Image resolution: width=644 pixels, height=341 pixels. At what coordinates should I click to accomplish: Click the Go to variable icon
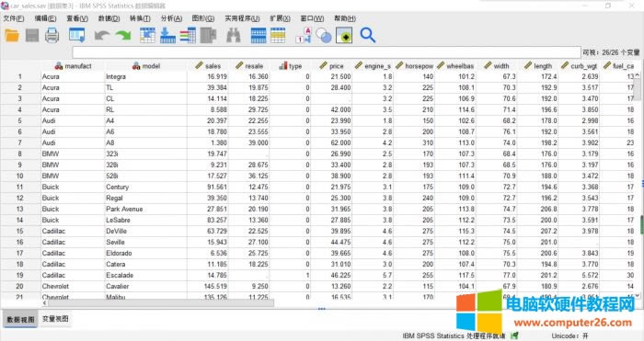(x=167, y=36)
